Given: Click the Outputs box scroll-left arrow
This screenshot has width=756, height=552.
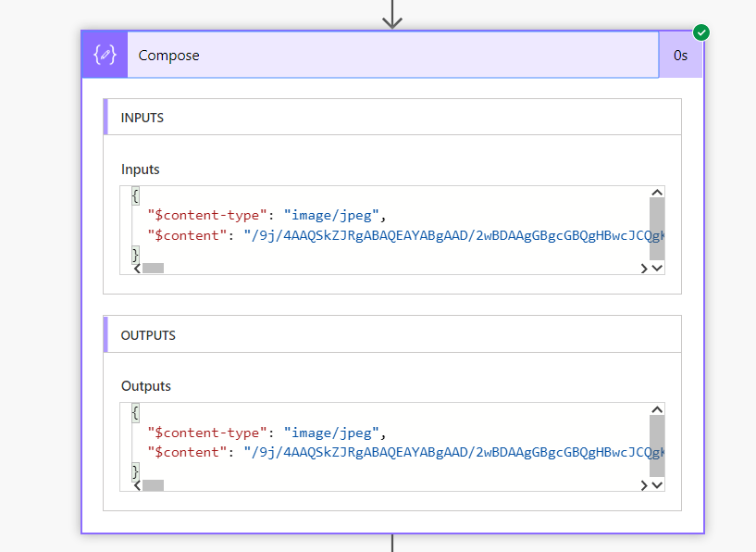Looking at the screenshot, I should point(138,484).
